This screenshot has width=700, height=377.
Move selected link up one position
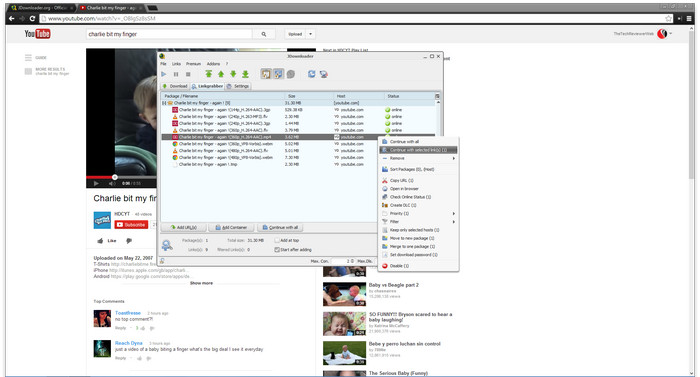(x=221, y=74)
